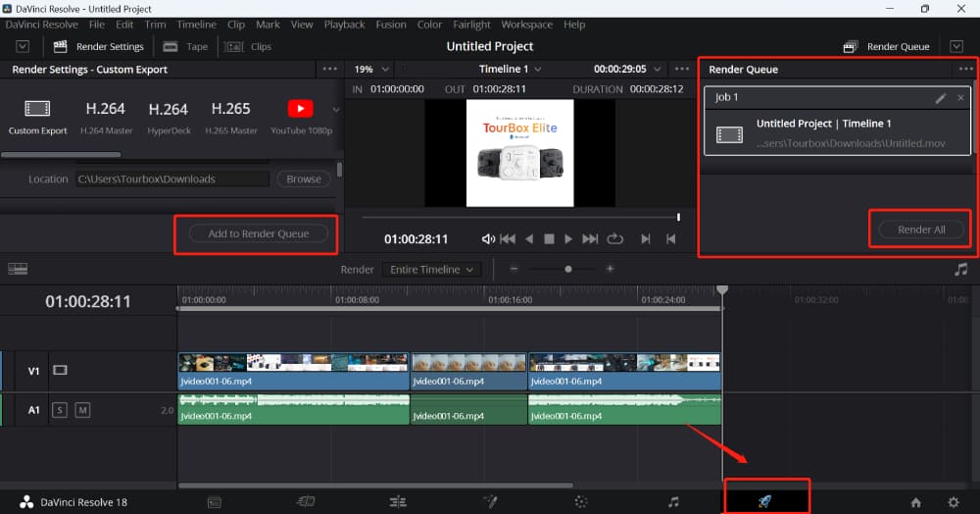Open the Project Manager home icon
980x514 pixels.
pos(915,502)
